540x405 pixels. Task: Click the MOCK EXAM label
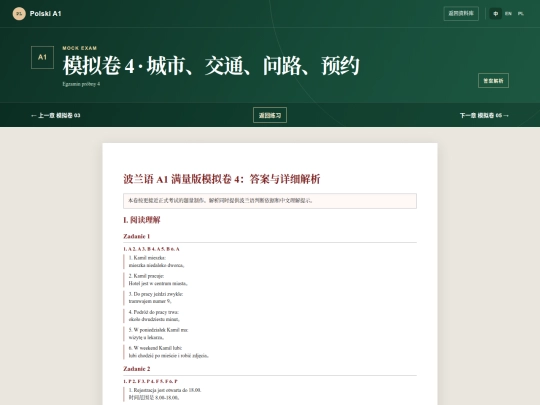80,48
